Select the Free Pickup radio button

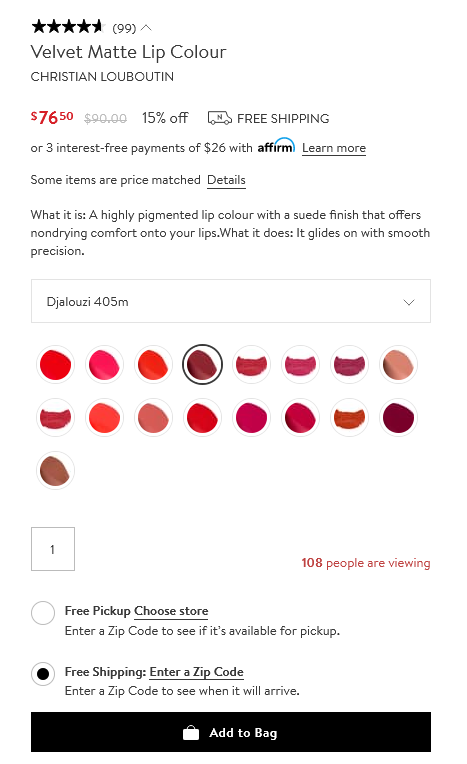click(43, 613)
